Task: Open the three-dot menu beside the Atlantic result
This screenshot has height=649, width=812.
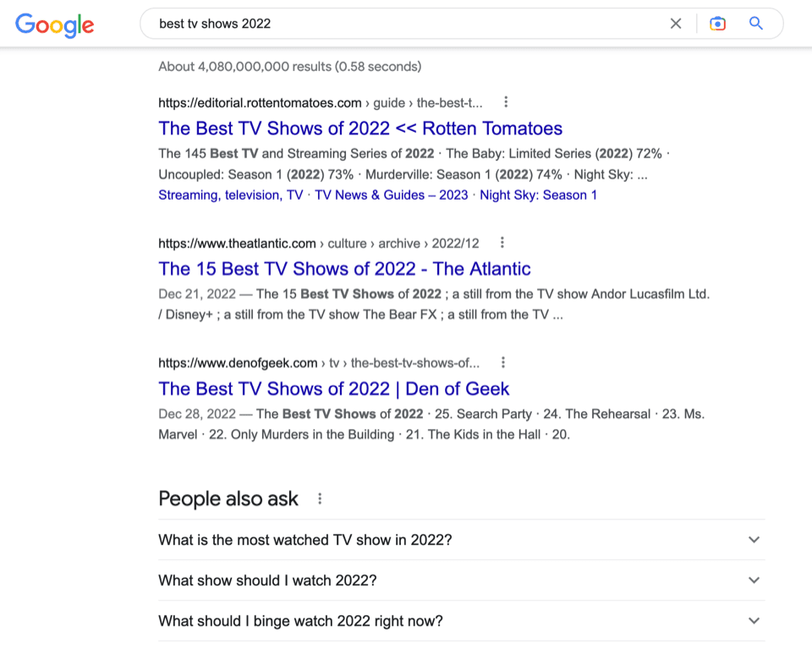Action: click(x=502, y=242)
